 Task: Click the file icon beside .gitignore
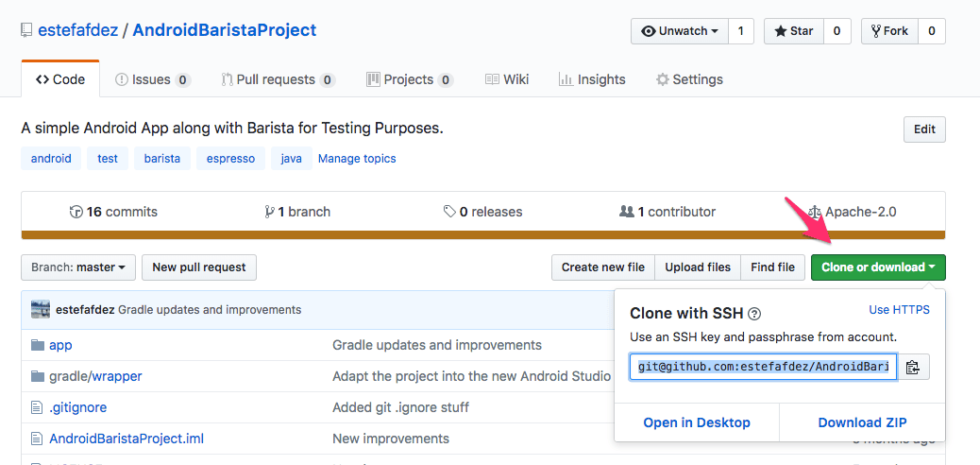37,407
